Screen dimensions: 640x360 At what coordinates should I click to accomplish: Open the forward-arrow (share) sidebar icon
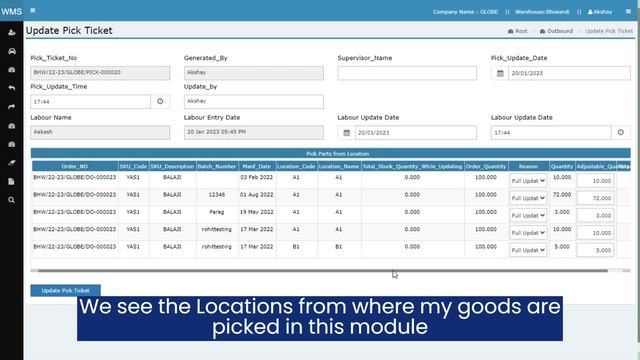(11, 107)
